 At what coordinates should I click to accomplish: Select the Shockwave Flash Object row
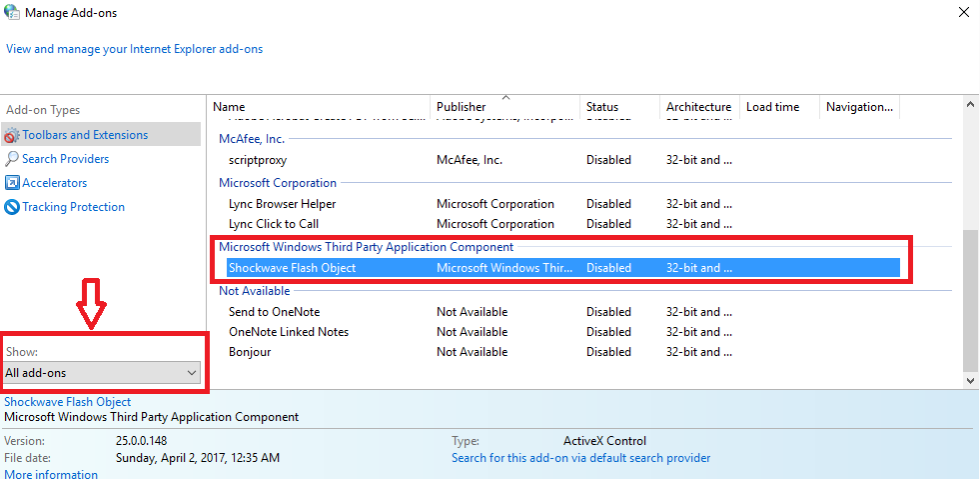pyautogui.click(x=562, y=268)
